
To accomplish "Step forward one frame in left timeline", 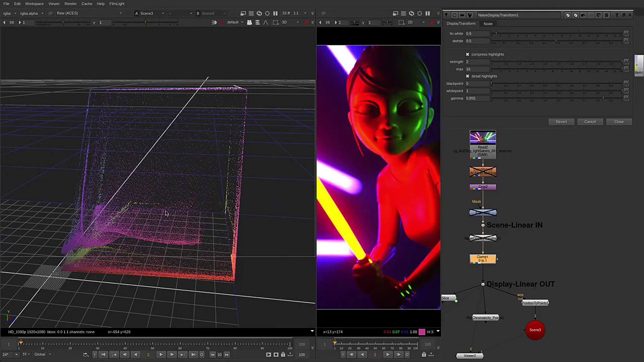I will (172, 355).
